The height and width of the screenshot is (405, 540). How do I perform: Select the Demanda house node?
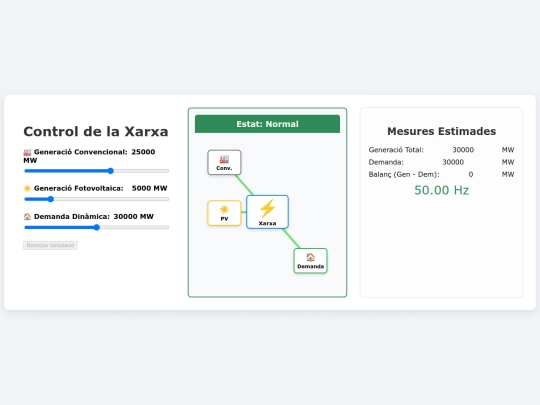coord(310,261)
